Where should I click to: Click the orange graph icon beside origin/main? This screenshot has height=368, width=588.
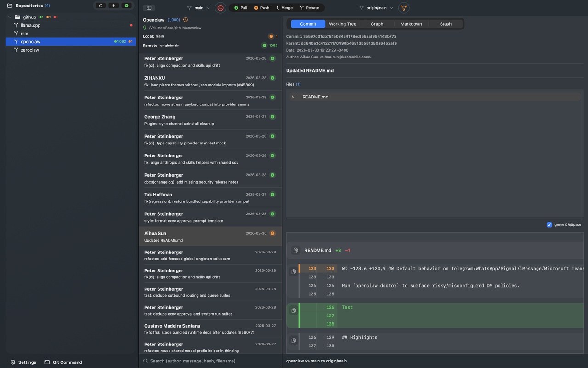pyautogui.click(x=403, y=8)
